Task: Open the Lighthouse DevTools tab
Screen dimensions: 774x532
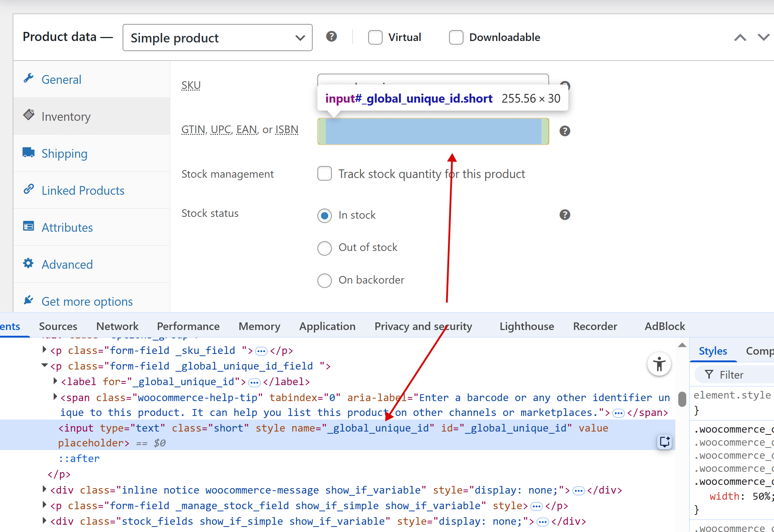Action: click(527, 326)
